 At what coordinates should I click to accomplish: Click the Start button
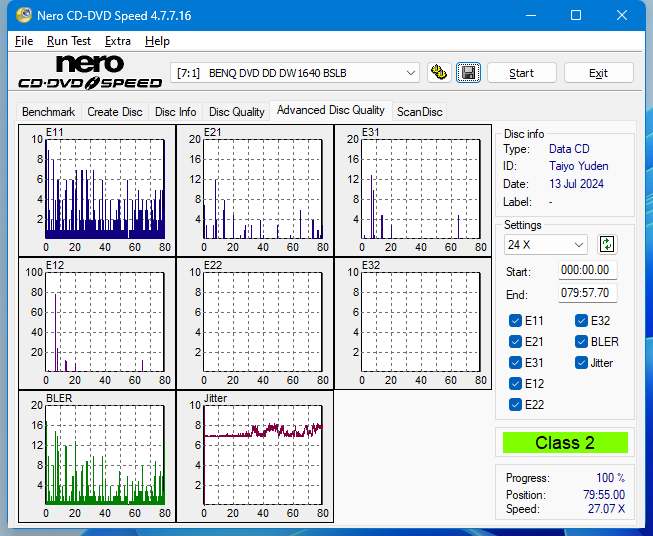pyautogui.click(x=521, y=73)
